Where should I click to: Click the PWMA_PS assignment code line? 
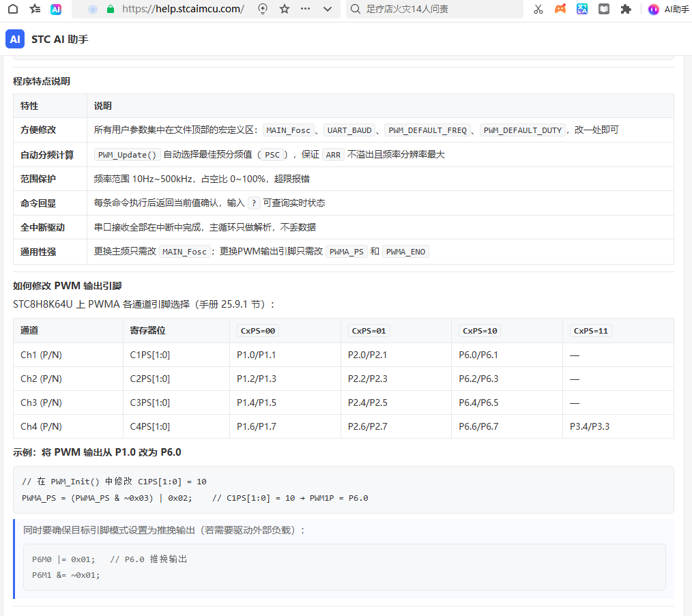coord(195,498)
